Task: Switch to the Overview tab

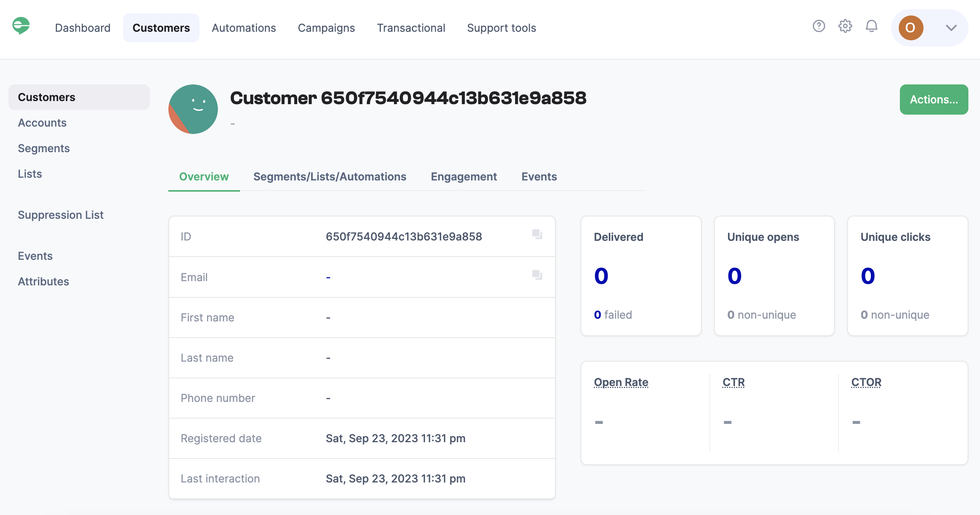Action: (204, 177)
